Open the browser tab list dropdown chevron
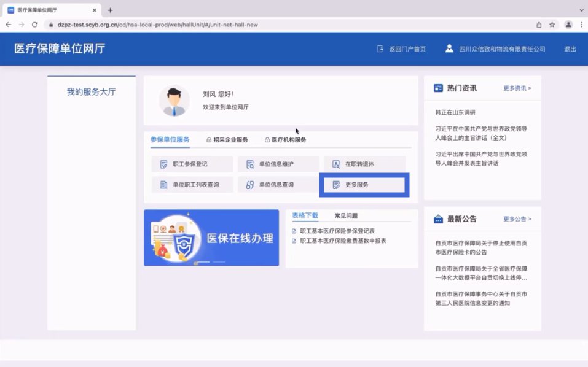588x367 pixels. [581, 10]
